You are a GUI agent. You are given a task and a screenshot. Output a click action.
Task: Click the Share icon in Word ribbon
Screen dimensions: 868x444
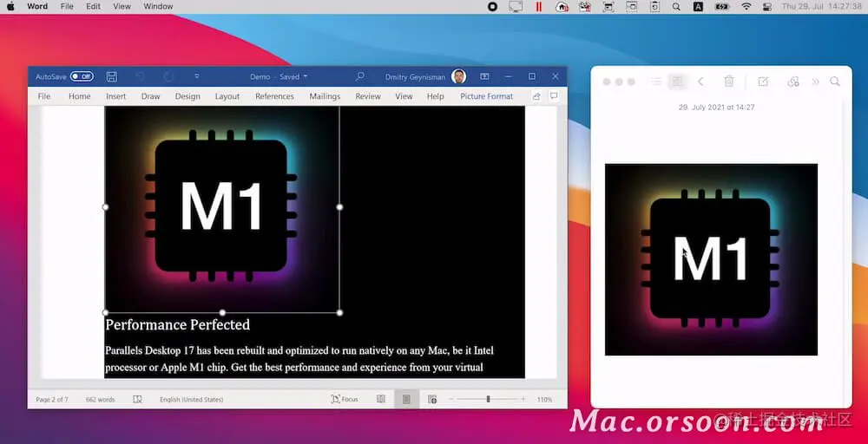coord(536,96)
